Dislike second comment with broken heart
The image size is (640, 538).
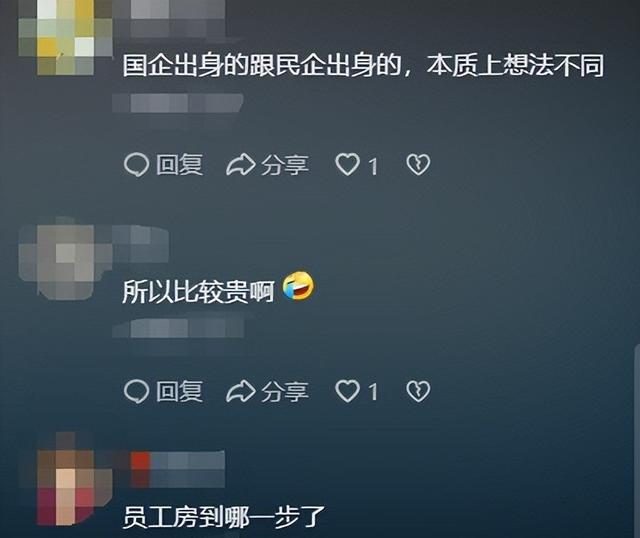point(418,391)
